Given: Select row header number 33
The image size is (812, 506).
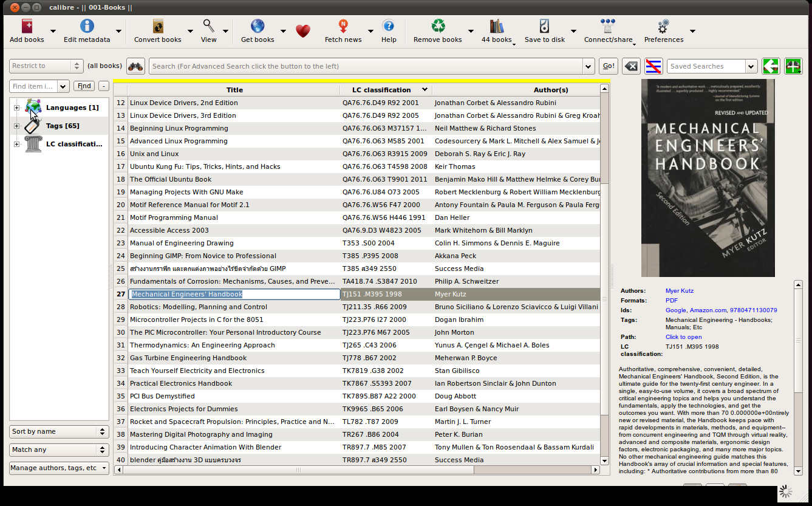Looking at the screenshot, I should (121, 371).
